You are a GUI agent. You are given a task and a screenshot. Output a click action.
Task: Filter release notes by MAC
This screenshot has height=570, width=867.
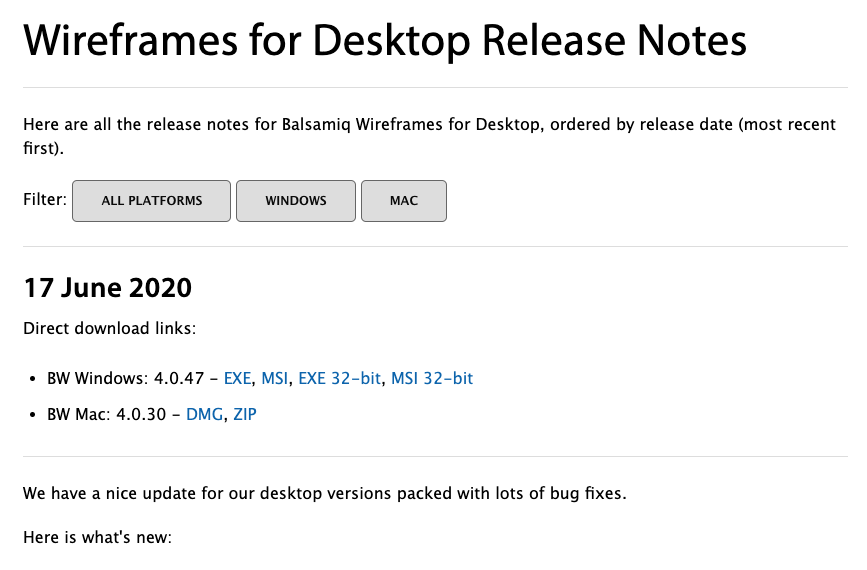(x=404, y=201)
